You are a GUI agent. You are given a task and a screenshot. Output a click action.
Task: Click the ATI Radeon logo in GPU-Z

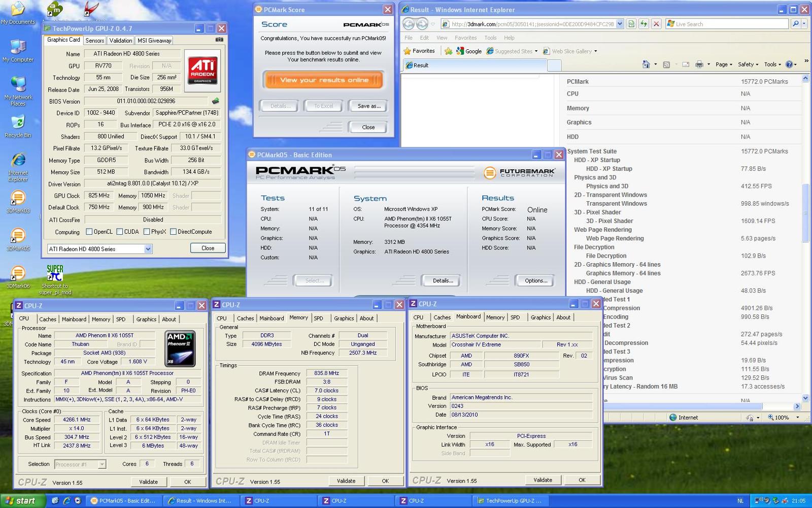202,71
